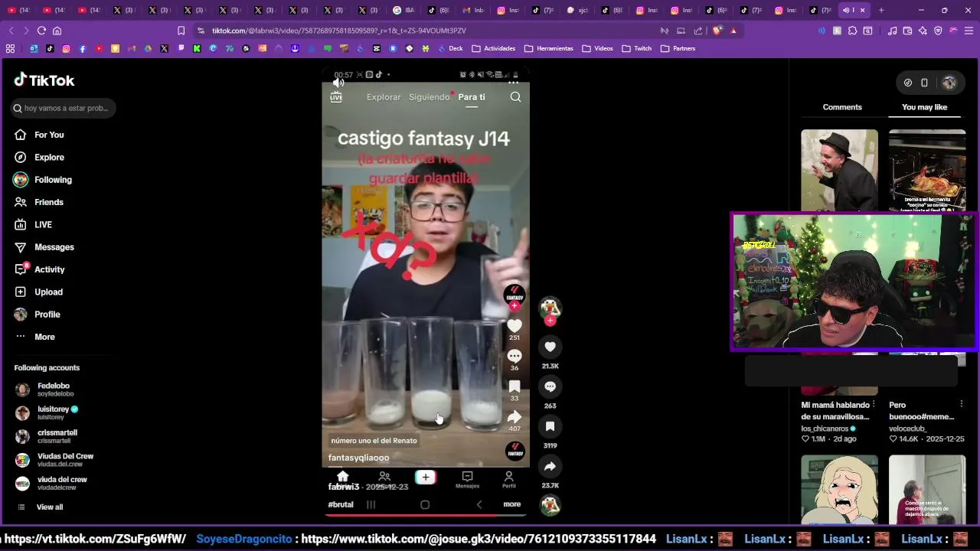This screenshot has width=980, height=551.
Task: Open get app phone icon
Action: pos(924,83)
